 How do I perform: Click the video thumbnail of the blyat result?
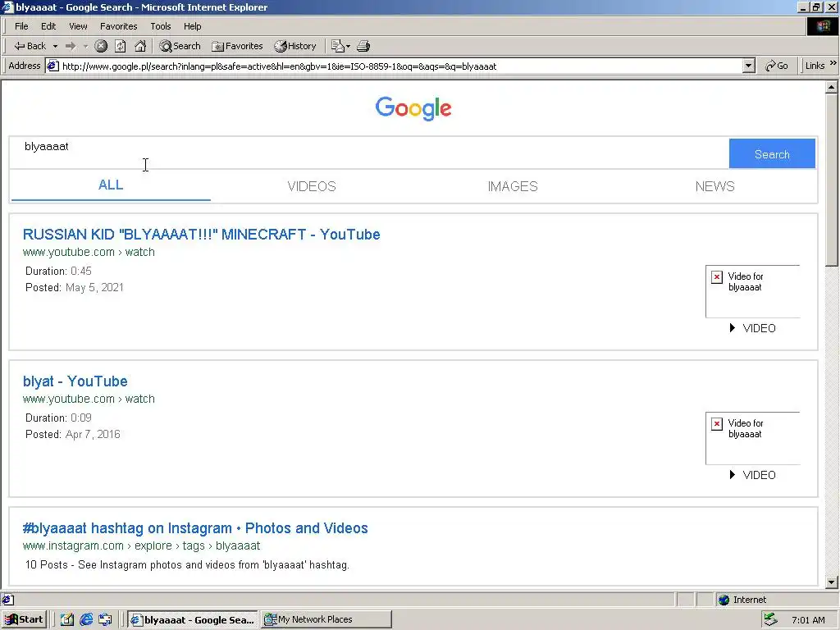click(x=753, y=438)
